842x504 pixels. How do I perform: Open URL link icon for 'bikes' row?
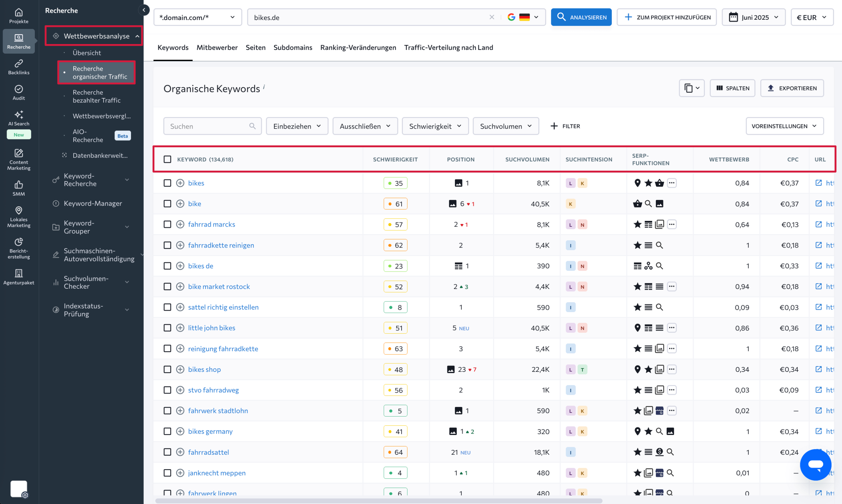click(x=819, y=183)
